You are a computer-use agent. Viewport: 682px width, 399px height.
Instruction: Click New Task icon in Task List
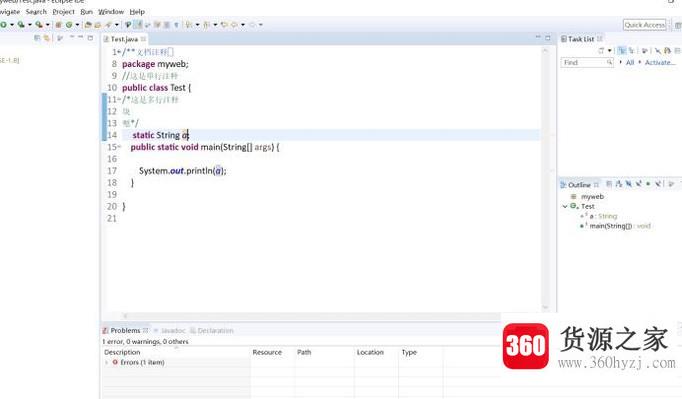tap(601, 51)
